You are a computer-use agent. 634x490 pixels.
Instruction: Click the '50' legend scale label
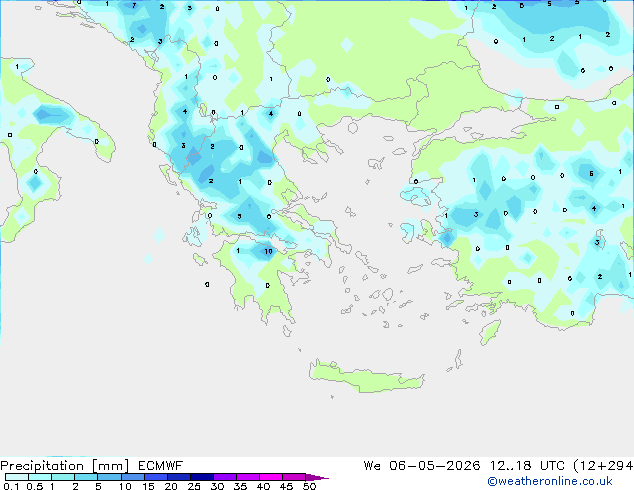point(309,486)
